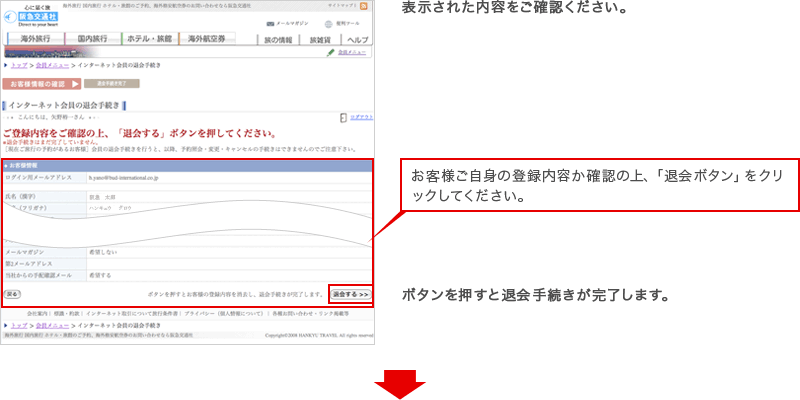Click the お客様情報の確認 step indicator
Viewport: 800px width, 400px height.
pos(42,84)
